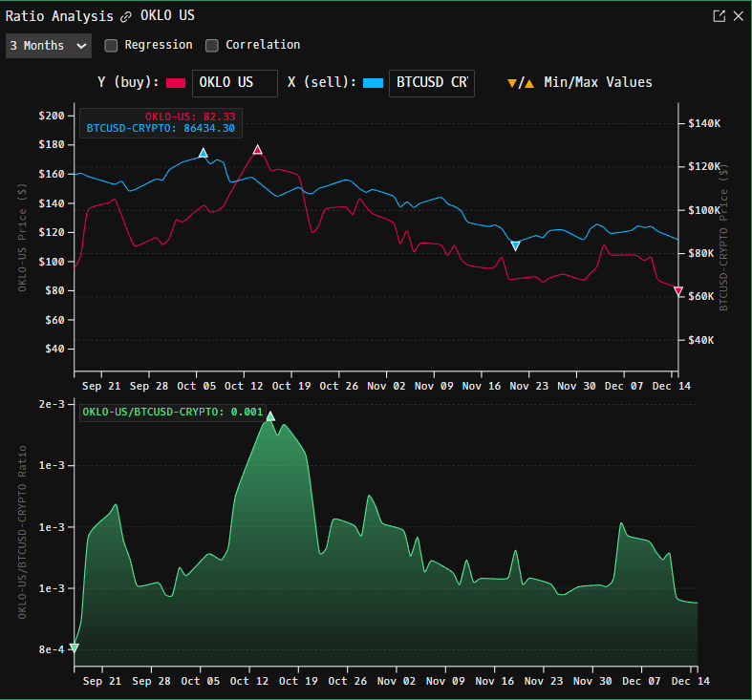Select the red OKLO maximum marker
This screenshot has height=700, width=752.
click(258, 150)
